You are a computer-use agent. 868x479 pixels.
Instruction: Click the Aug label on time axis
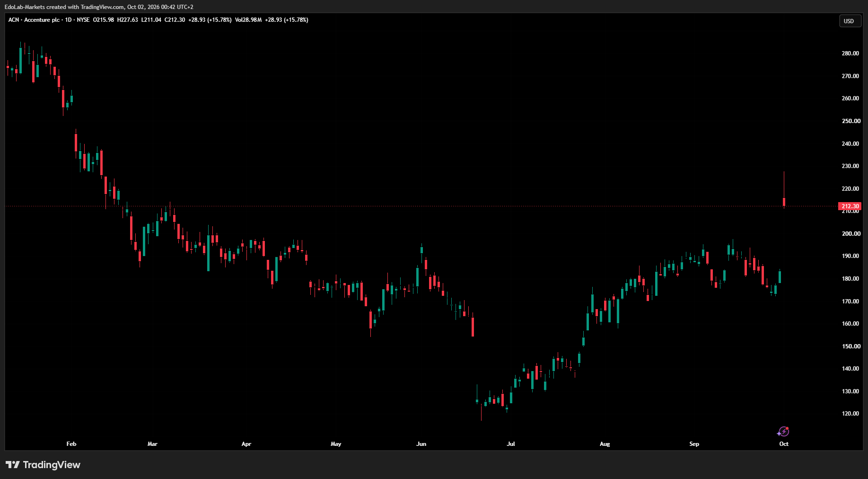pos(605,444)
